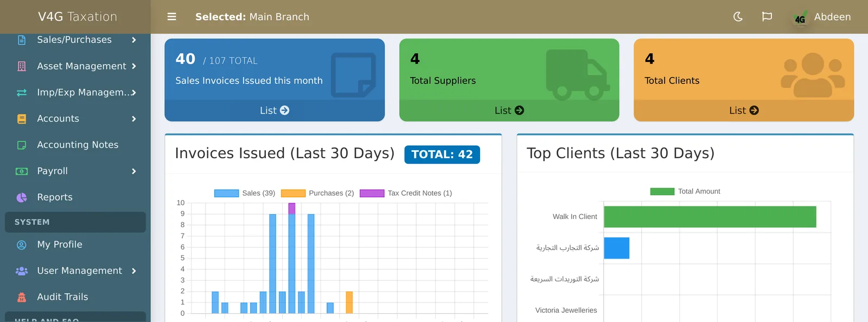Click the 'Top Clients (Last 30 Days)' heading
Viewport: 868px width, 322px height.
point(621,153)
